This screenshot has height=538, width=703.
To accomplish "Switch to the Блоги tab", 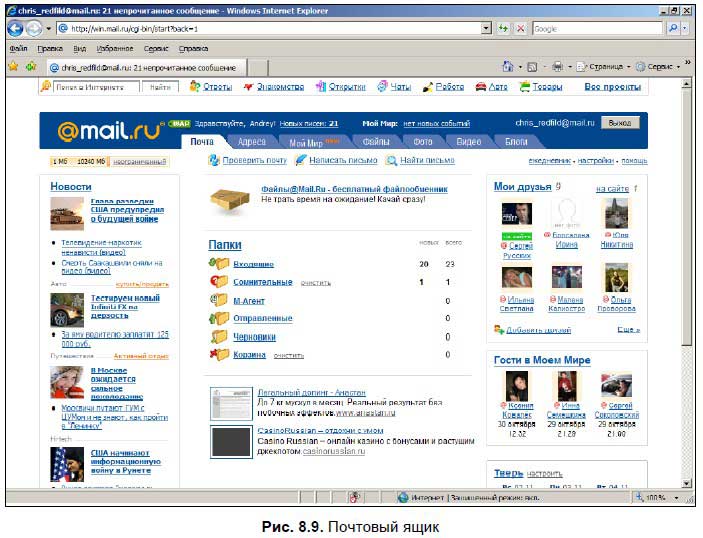I will [516, 142].
